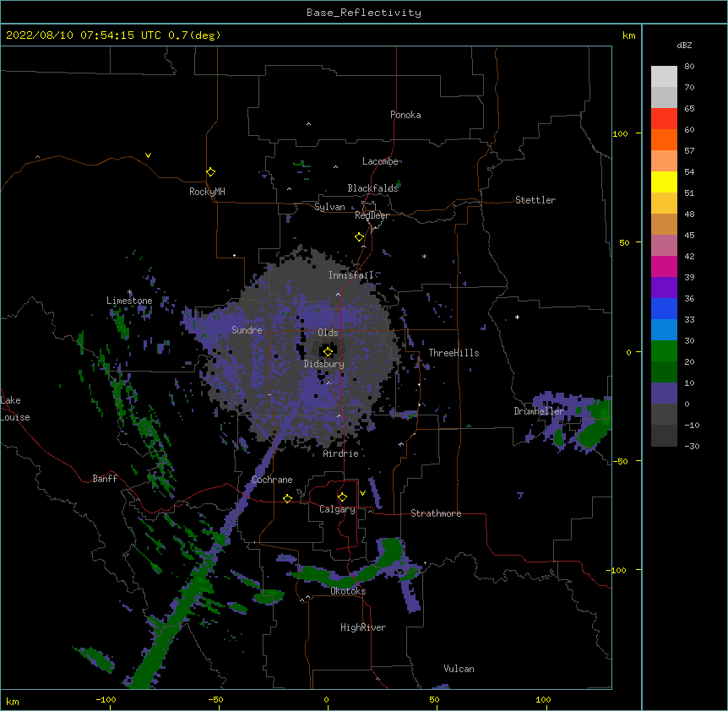Select white asterisk marker above Limestone label
728x711 pixels.
pos(130,292)
